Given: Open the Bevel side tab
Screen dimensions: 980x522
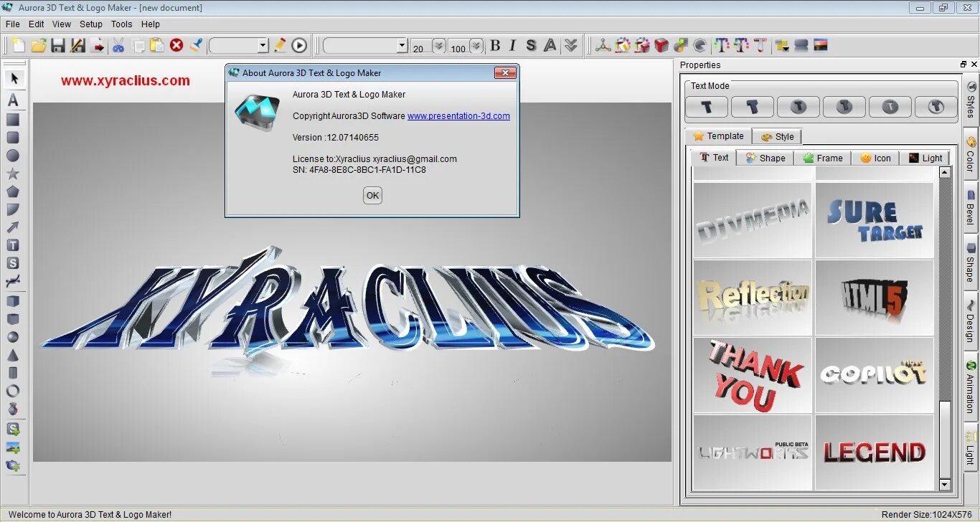Looking at the screenshot, I should point(970,206).
